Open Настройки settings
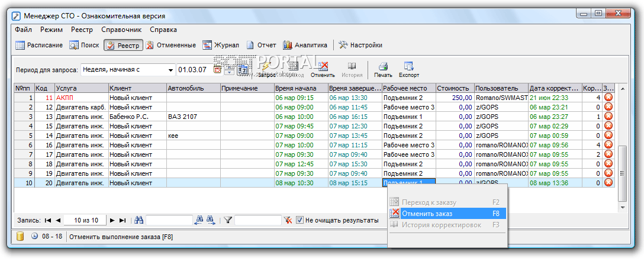Screen dimensions: 644x261 pyautogui.click(x=360, y=45)
